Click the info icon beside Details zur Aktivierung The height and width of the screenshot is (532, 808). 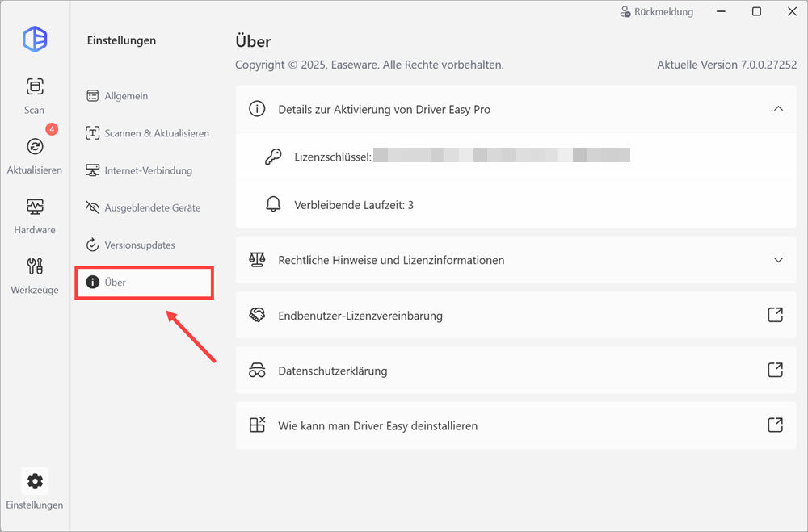(257, 109)
